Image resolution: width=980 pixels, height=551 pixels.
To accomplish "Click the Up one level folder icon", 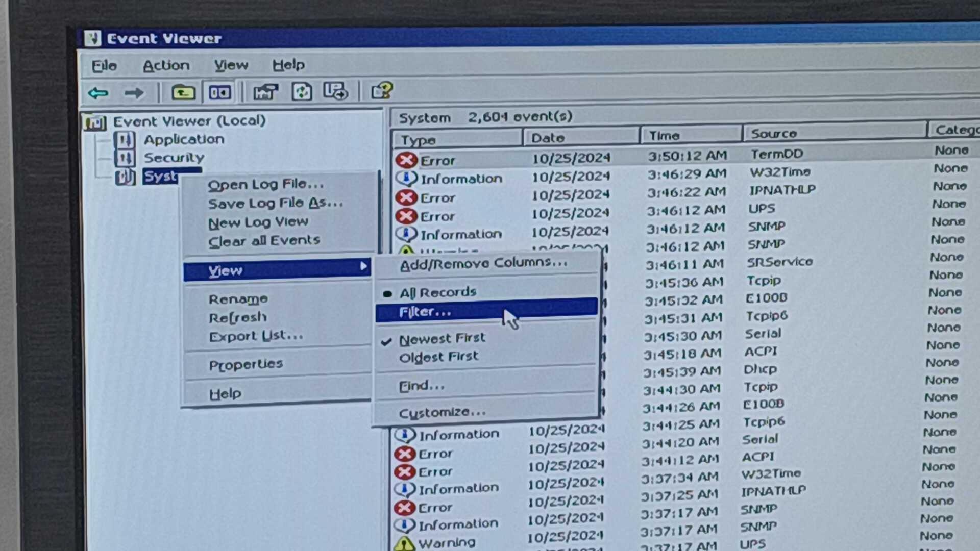I will [x=183, y=93].
